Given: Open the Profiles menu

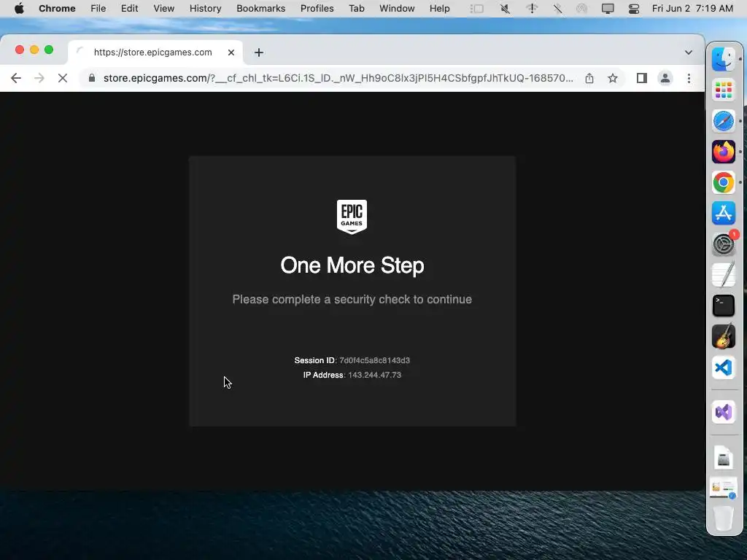Looking at the screenshot, I should tap(317, 9).
